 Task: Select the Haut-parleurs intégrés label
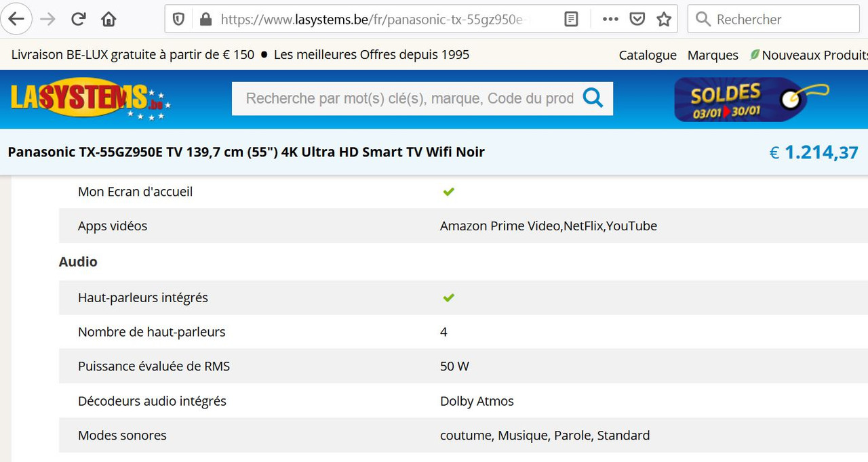pos(143,297)
